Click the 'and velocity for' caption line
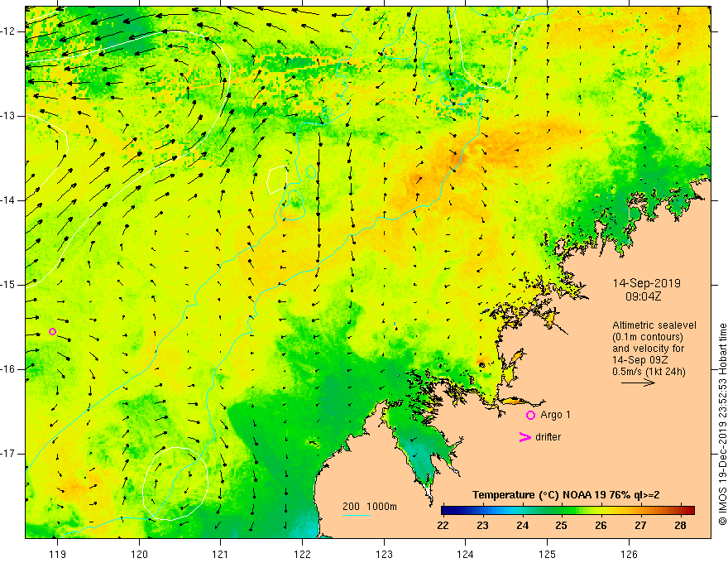Screen dimensions: 728x563 pos(648,349)
